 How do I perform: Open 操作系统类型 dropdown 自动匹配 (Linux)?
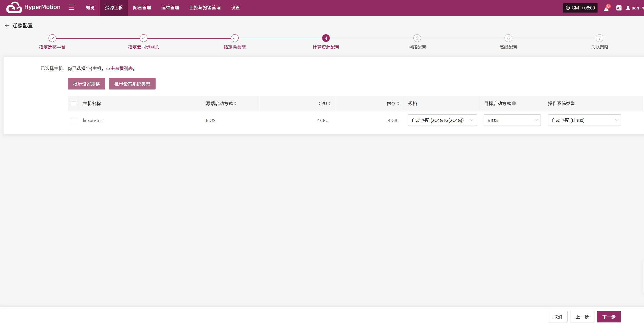tap(584, 120)
